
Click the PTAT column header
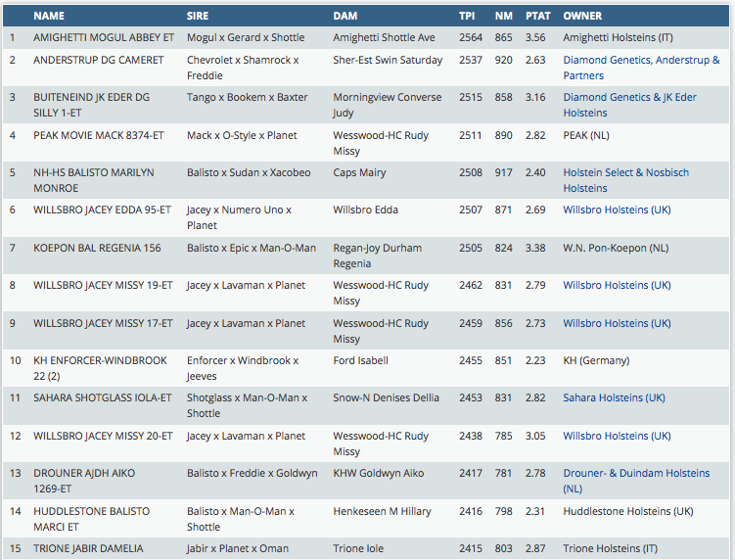[x=537, y=16]
